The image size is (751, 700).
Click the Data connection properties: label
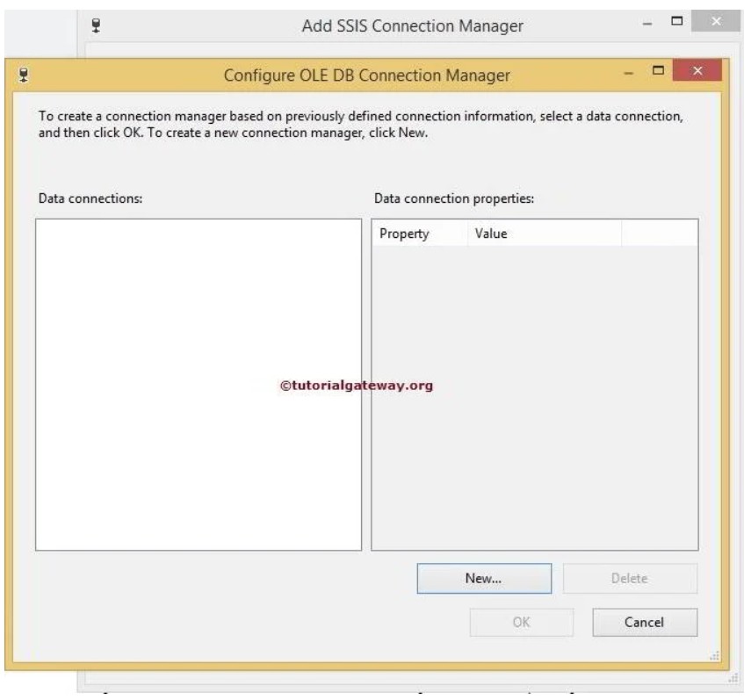(453, 198)
